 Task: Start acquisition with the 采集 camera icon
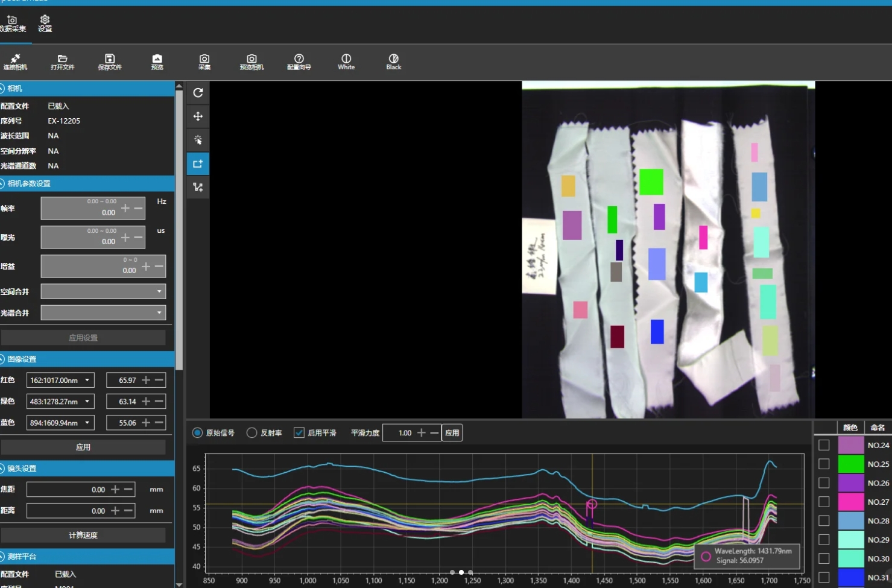[204, 62]
